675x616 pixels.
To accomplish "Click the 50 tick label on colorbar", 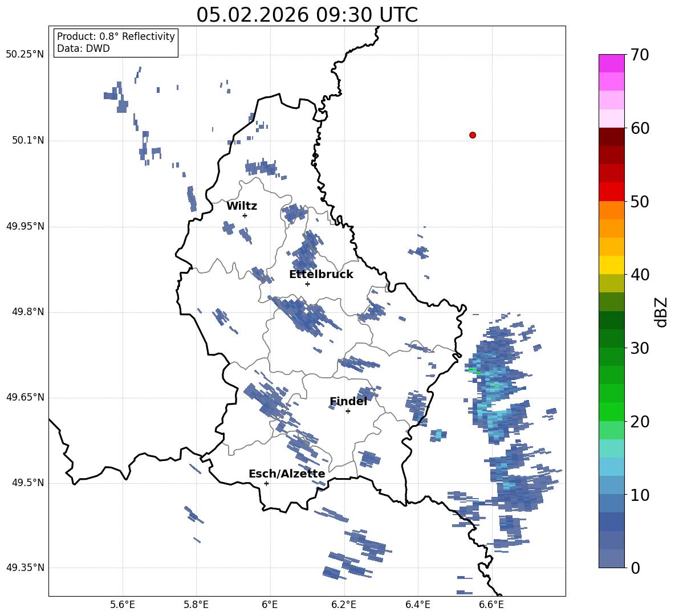I will pyautogui.click(x=640, y=202).
